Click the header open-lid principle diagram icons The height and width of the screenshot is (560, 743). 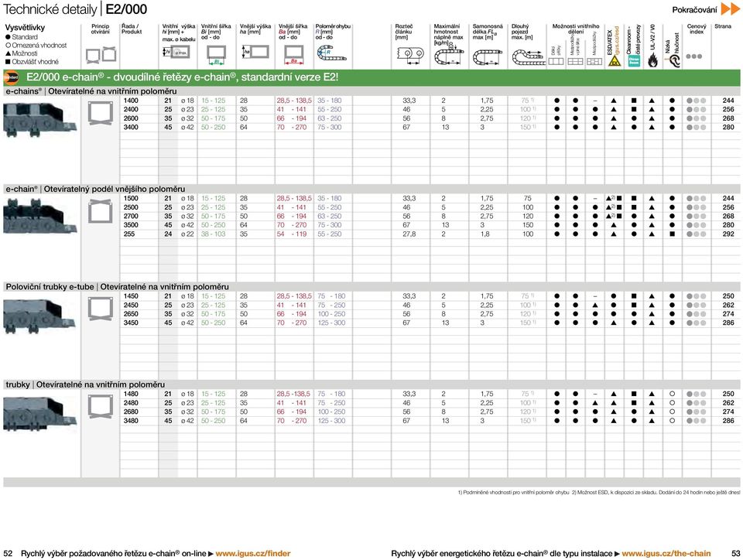[101, 54]
